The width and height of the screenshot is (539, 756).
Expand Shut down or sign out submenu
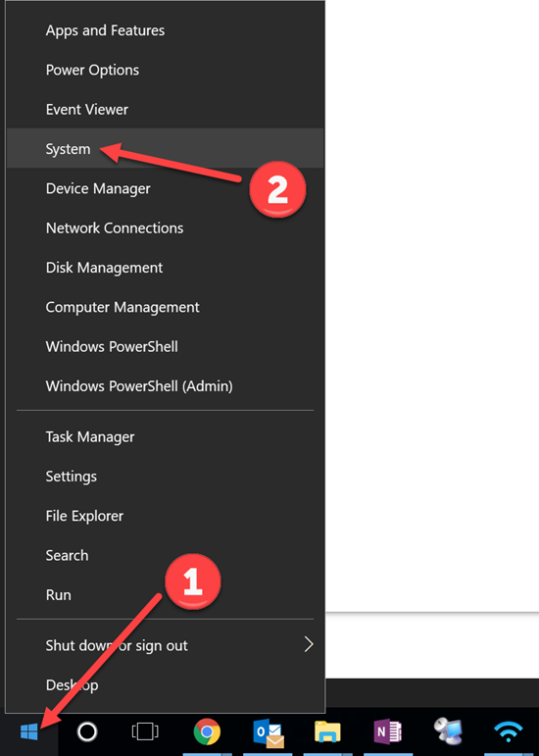[166, 645]
